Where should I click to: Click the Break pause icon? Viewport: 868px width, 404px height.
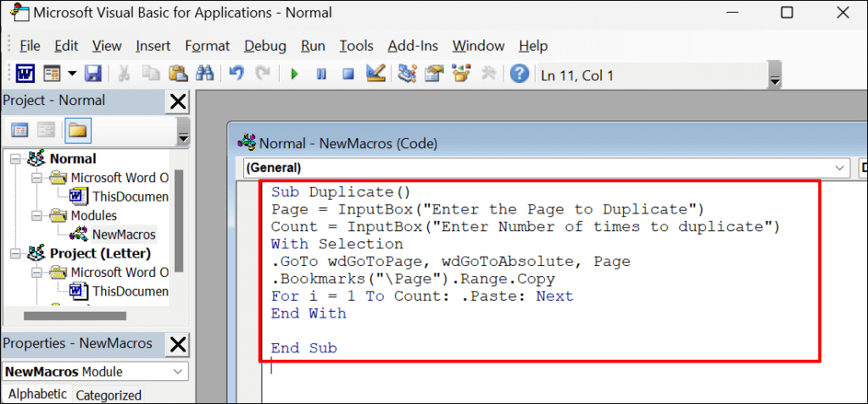321,75
